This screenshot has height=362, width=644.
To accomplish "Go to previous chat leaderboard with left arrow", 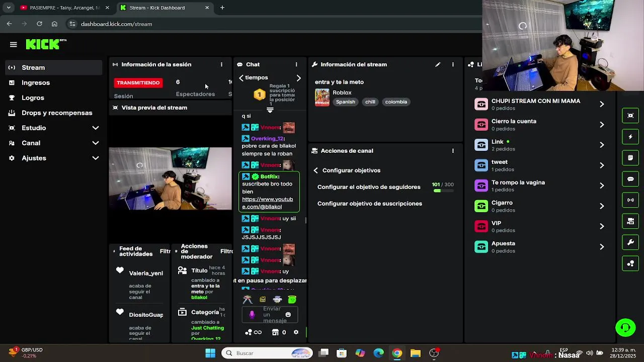I will pos(242,78).
